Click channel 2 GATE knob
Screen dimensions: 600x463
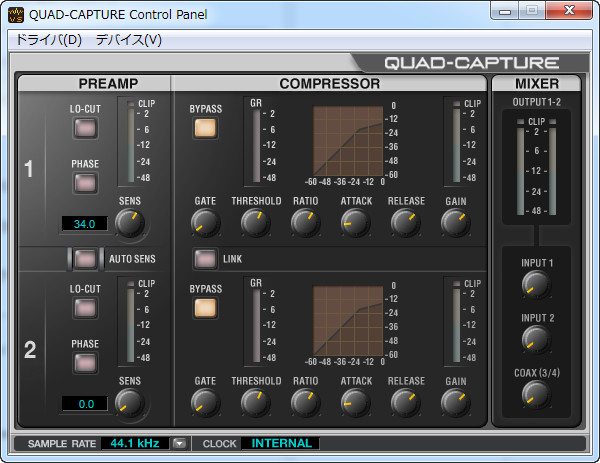pyautogui.click(x=205, y=403)
